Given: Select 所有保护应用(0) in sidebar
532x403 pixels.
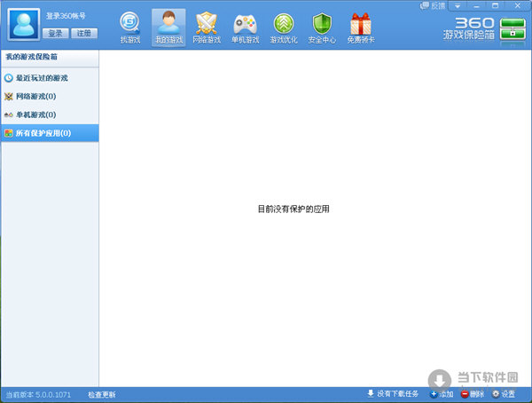Looking at the screenshot, I should [x=50, y=133].
